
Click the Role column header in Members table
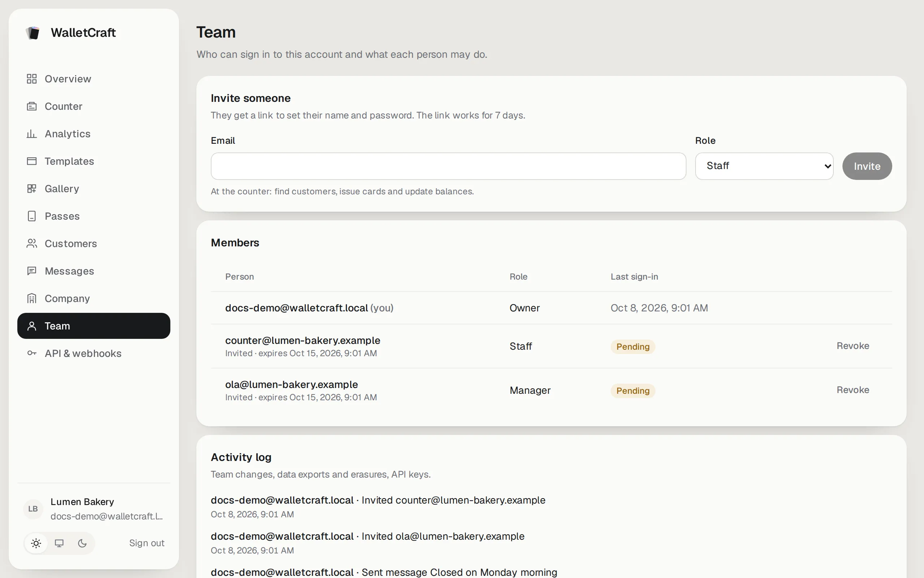(519, 277)
